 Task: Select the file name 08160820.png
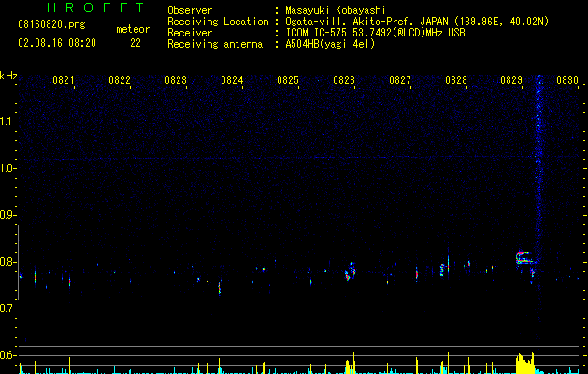point(51,25)
